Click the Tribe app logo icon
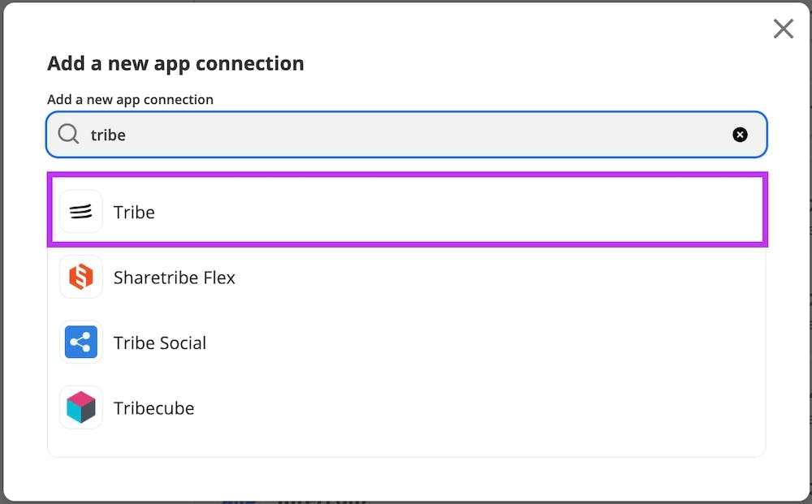The width and height of the screenshot is (812, 504). pos(81,212)
